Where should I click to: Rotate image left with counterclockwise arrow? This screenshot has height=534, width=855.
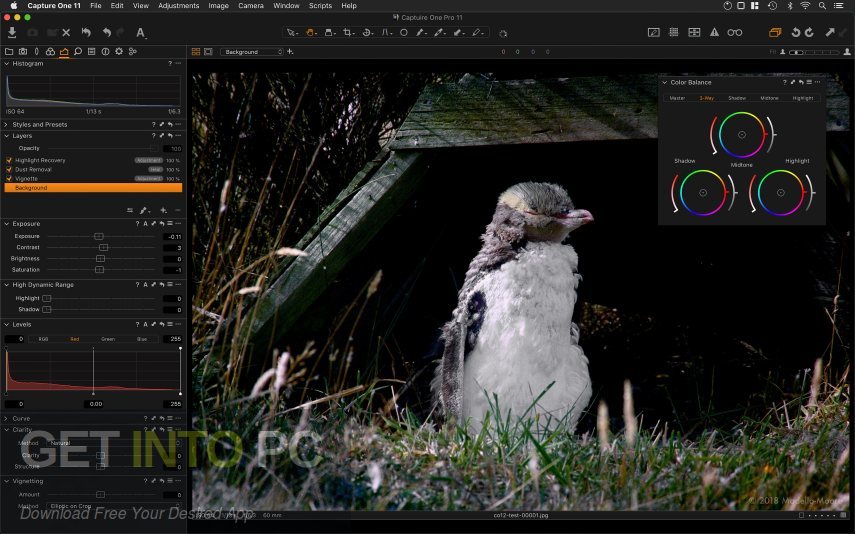pyautogui.click(x=796, y=33)
